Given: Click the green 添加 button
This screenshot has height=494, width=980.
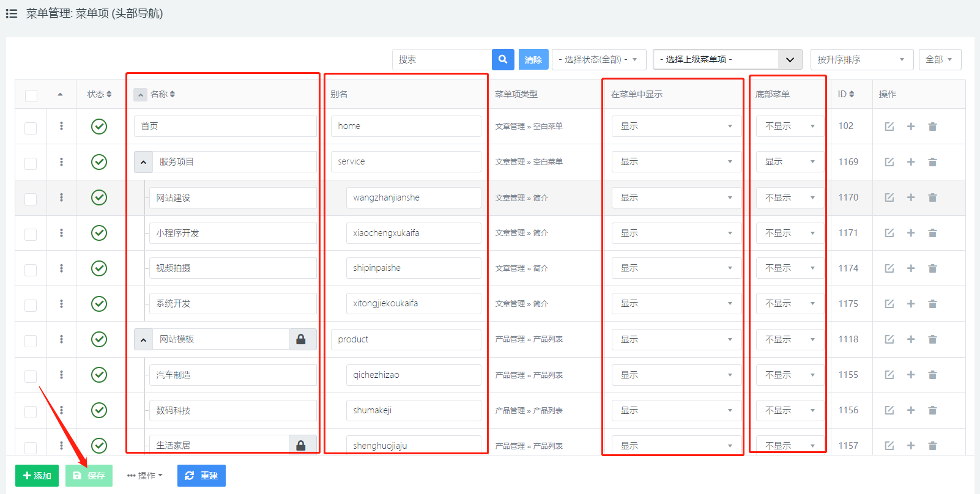Looking at the screenshot, I should click(x=37, y=476).
